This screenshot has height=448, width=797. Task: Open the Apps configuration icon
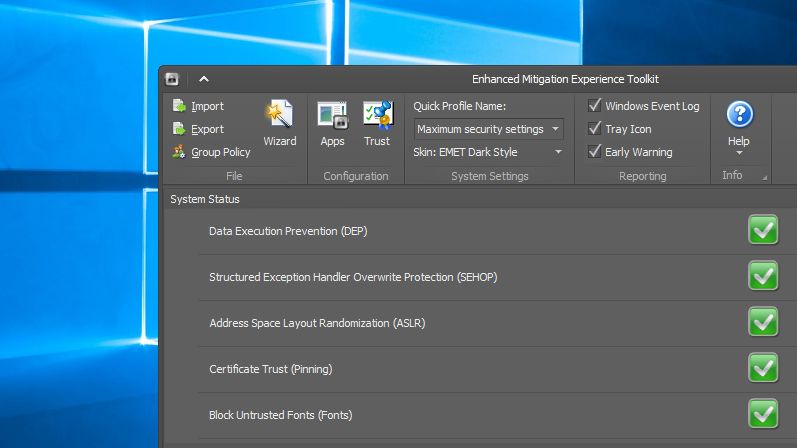332,114
